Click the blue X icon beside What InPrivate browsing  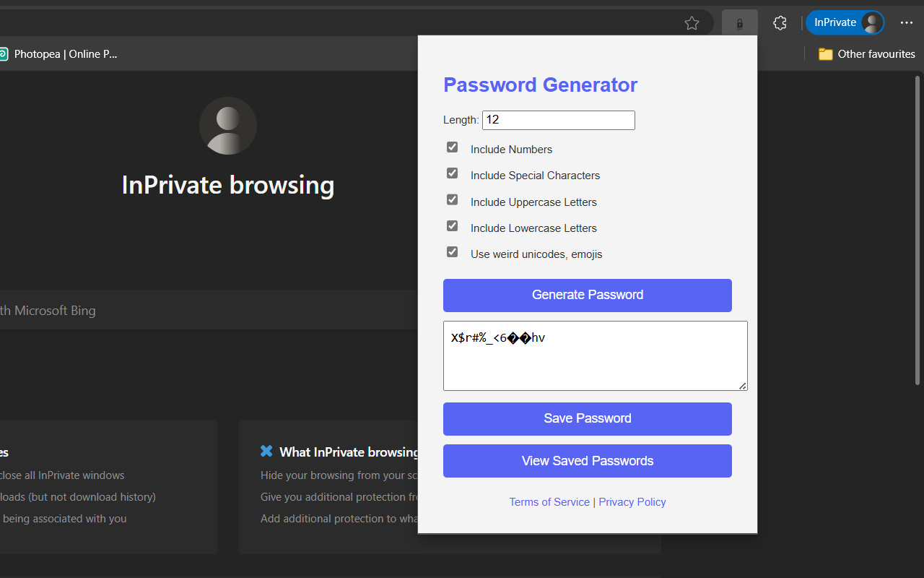[x=266, y=452]
